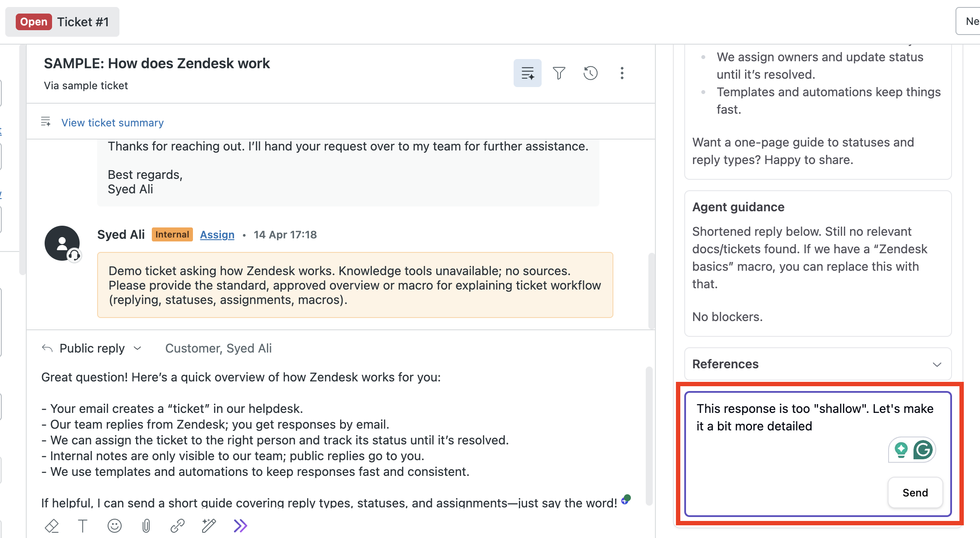Click the copilot message input box
The height and width of the screenshot is (538, 980).
tap(818, 454)
